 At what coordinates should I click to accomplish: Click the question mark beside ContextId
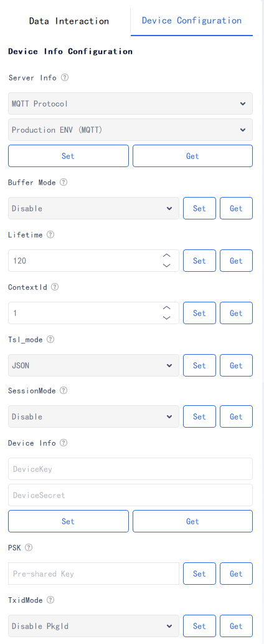[x=55, y=287]
